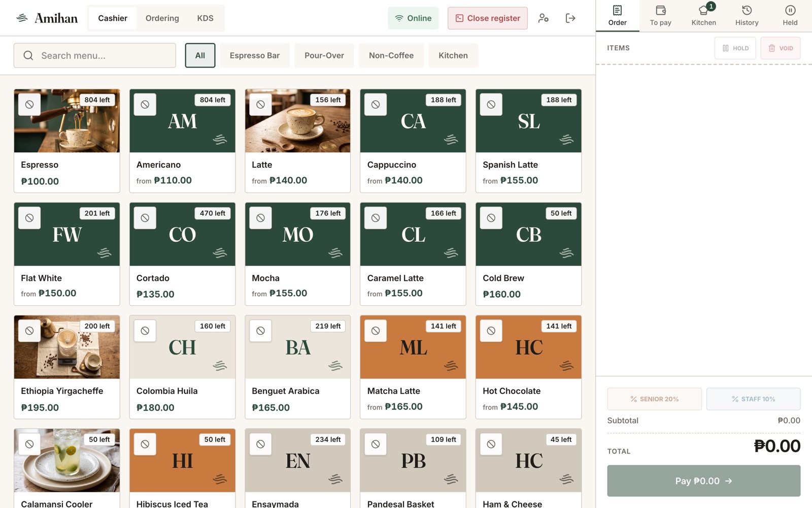Toggle Latte unavailable icon
The height and width of the screenshot is (508, 812).
point(260,105)
